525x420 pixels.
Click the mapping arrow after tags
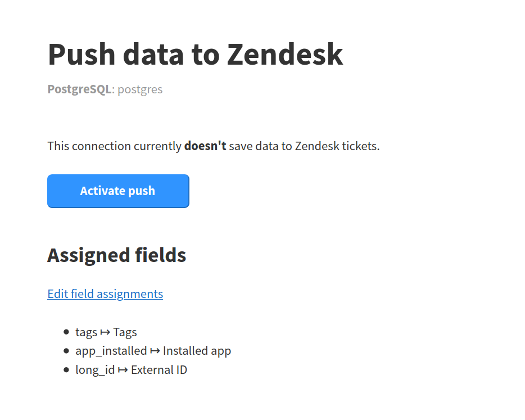105,332
